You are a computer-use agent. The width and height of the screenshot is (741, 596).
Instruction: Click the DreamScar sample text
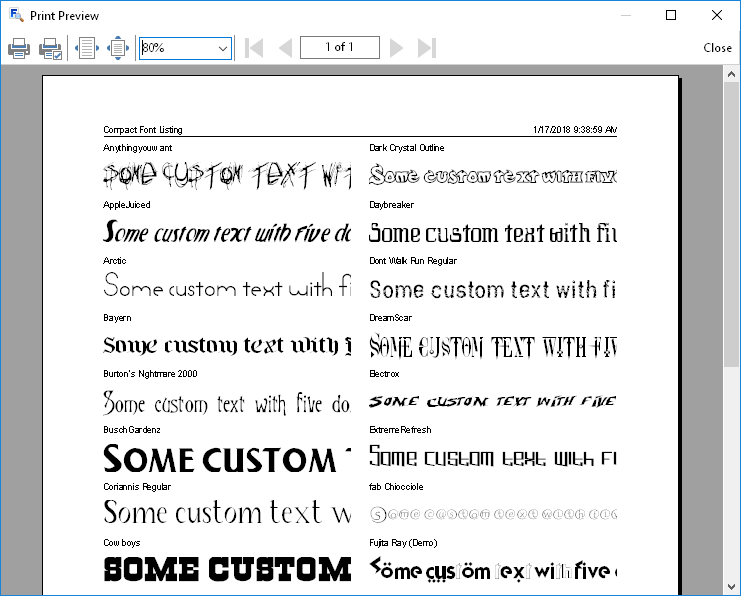pyautogui.click(x=493, y=346)
